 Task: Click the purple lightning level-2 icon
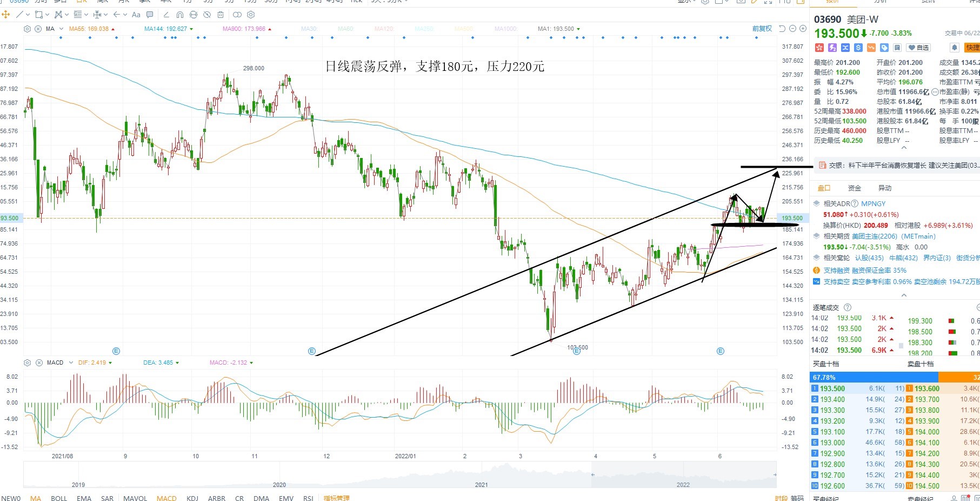click(x=832, y=48)
